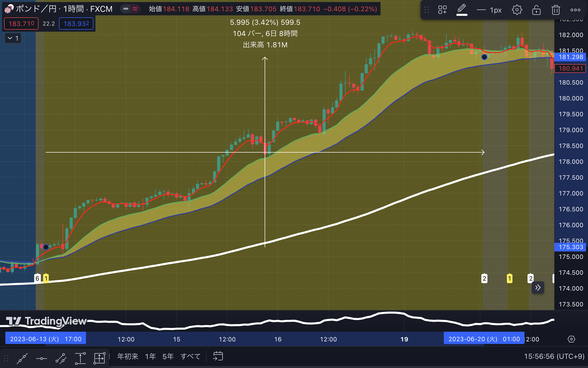Select the date and price range tool
The width and height of the screenshot is (588, 368).
[x=100, y=358]
